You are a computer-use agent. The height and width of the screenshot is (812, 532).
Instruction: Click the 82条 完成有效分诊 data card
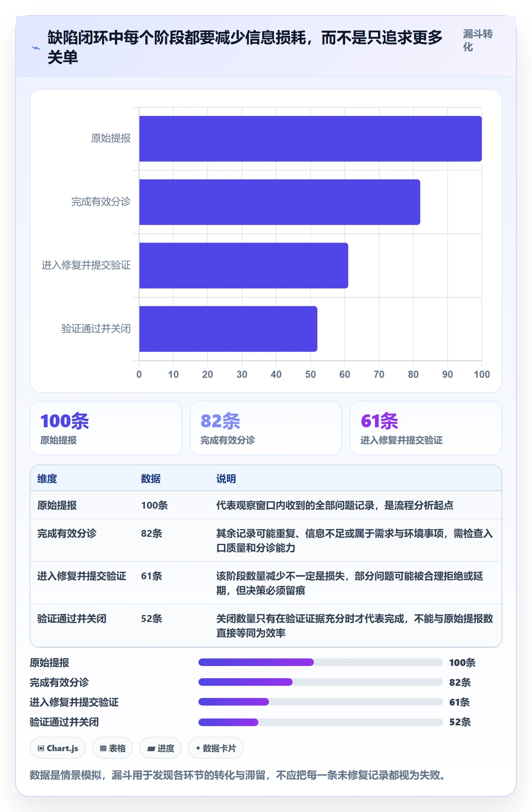pyautogui.click(x=266, y=428)
